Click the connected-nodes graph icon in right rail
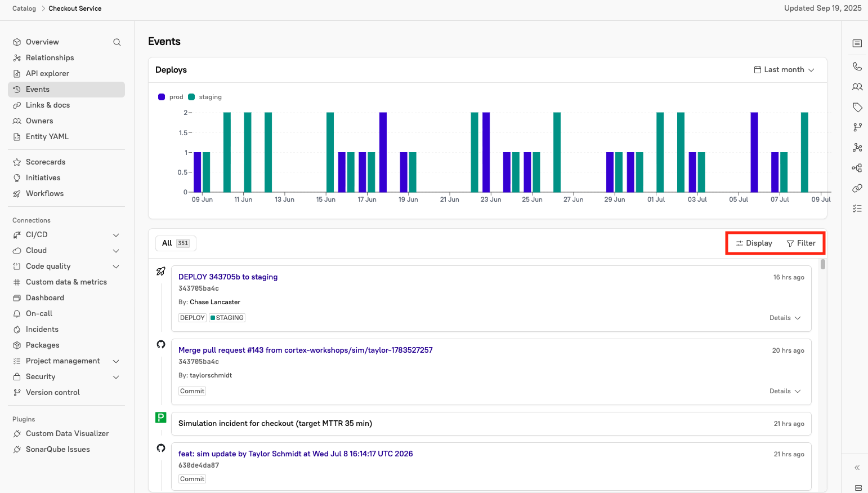 (857, 148)
